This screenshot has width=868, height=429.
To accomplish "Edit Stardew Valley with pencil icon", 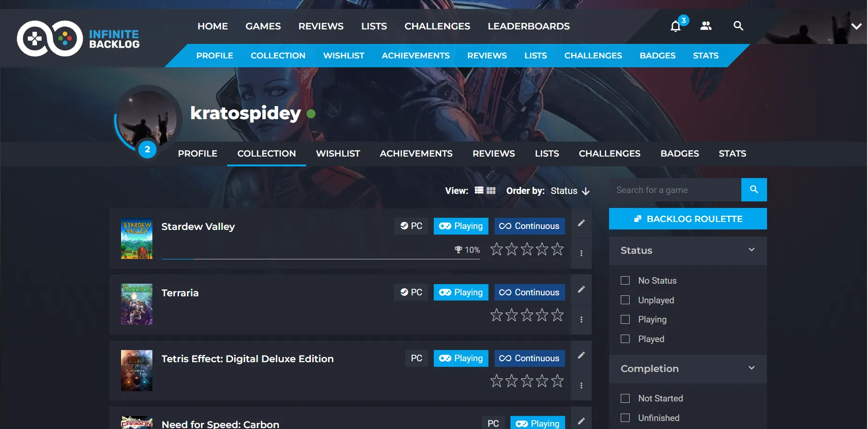I will point(581,223).
